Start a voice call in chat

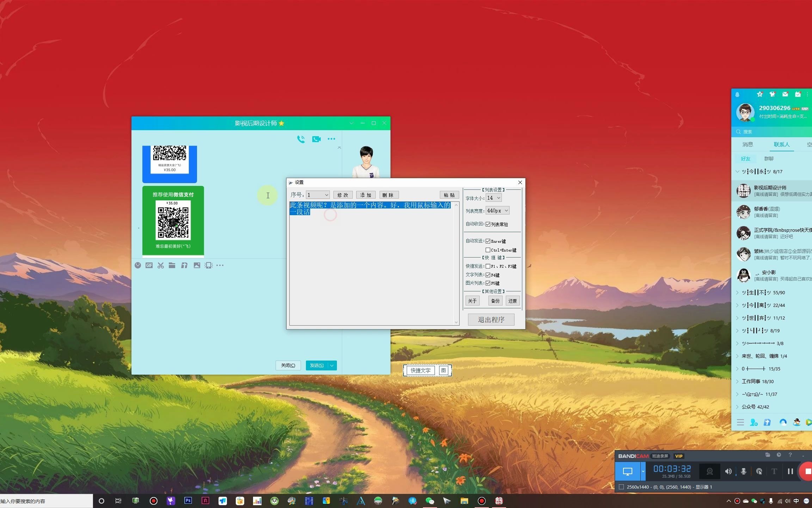tap(301, 139)
